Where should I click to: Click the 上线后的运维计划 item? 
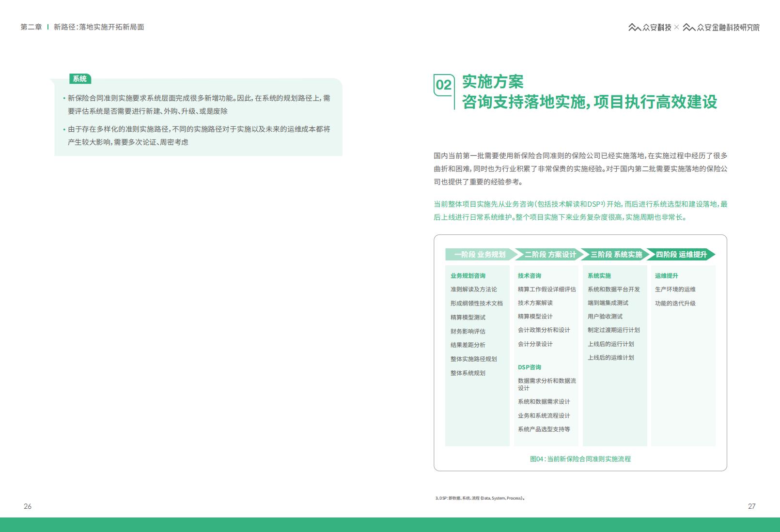coord(611,358)
